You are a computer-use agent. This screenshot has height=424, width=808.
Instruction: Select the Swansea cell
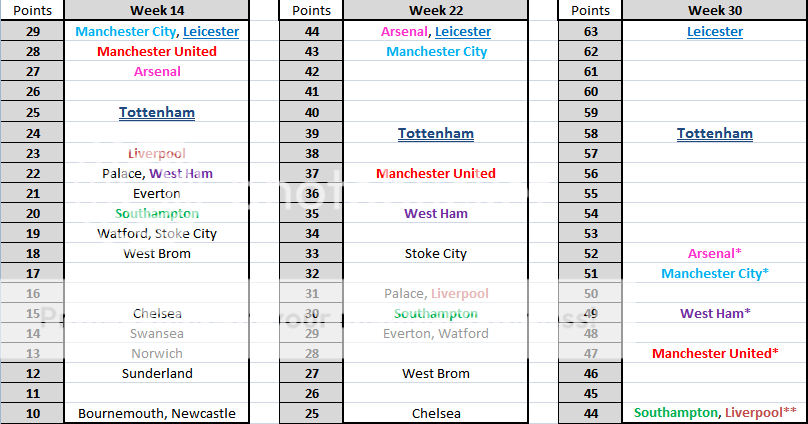click(156, 333)
